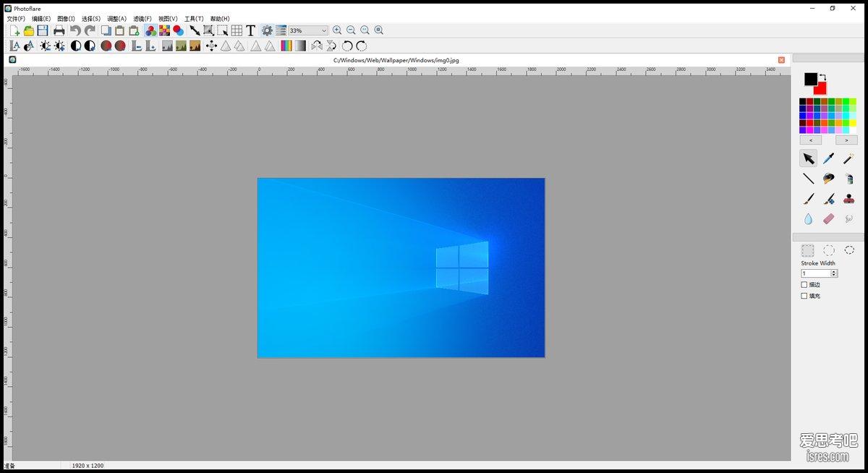Open the 滤镜(F) menu

[142, 19]
